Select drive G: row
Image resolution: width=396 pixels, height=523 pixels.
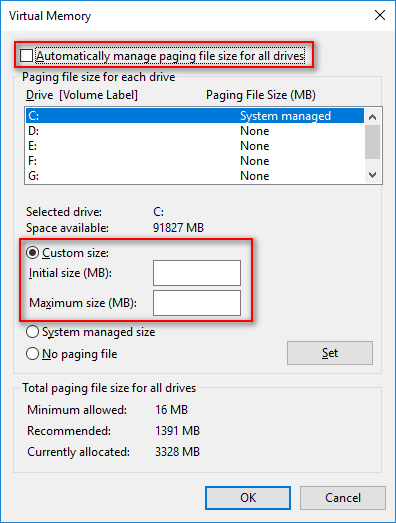pyautogui.click(x=195, y=176)
